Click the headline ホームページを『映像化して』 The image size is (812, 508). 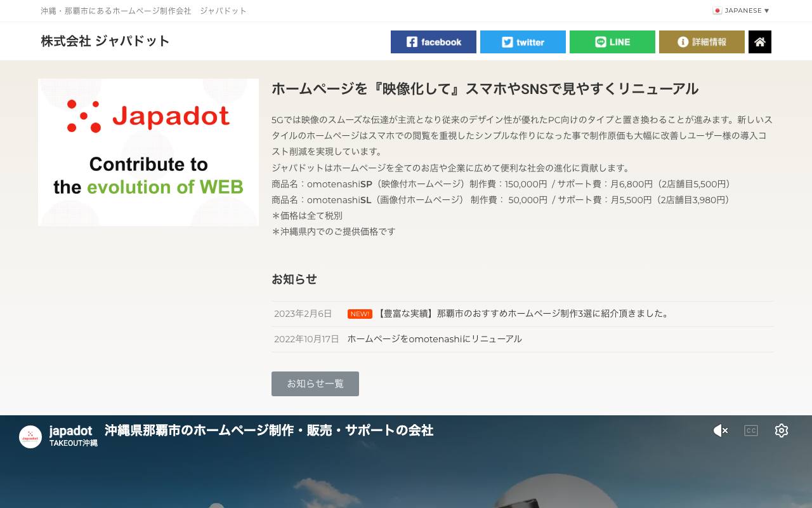(x=485, y=89)
